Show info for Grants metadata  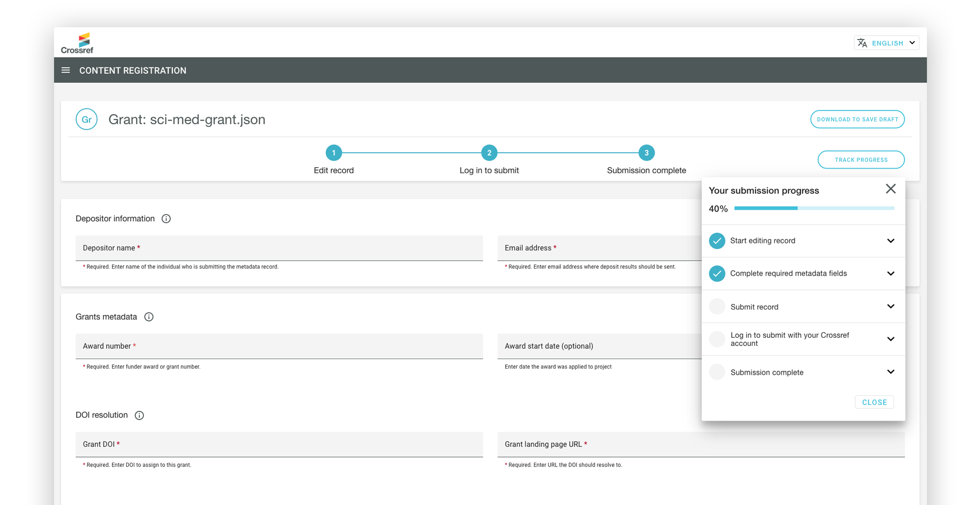coord(149,317)
